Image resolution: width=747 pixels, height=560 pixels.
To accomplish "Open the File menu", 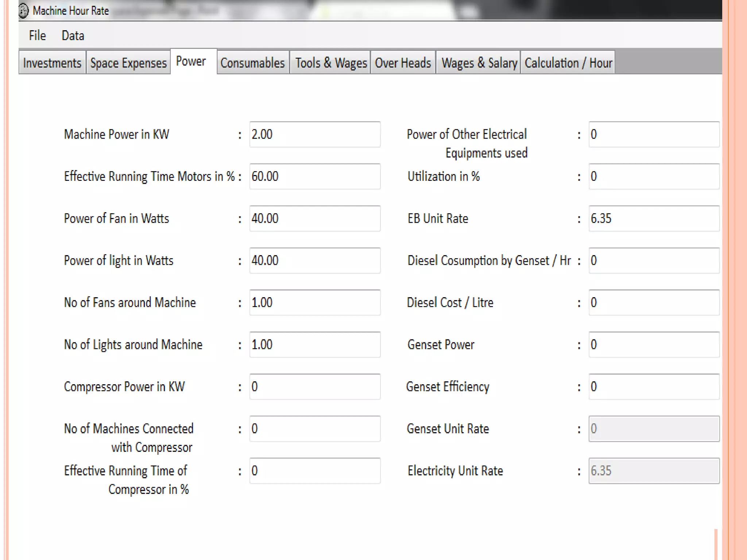I will pos(37,35).
